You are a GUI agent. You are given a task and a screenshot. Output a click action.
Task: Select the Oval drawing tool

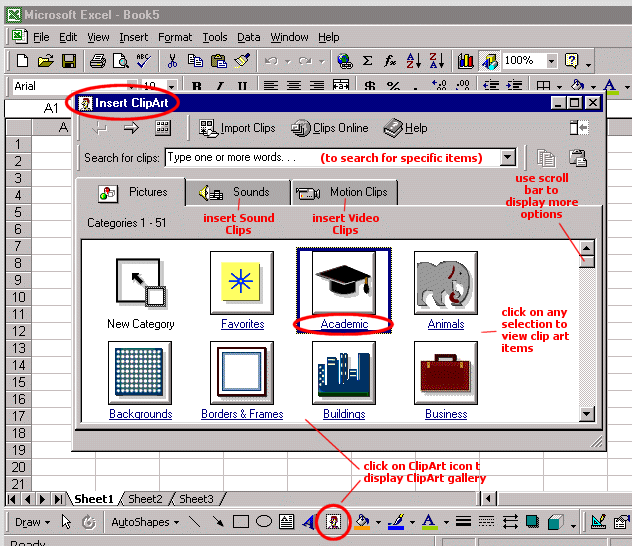(x=263, y=521)
